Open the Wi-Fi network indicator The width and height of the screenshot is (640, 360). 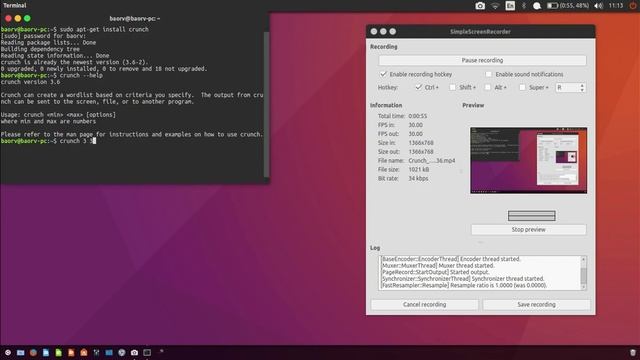click(x=495, y=6)
